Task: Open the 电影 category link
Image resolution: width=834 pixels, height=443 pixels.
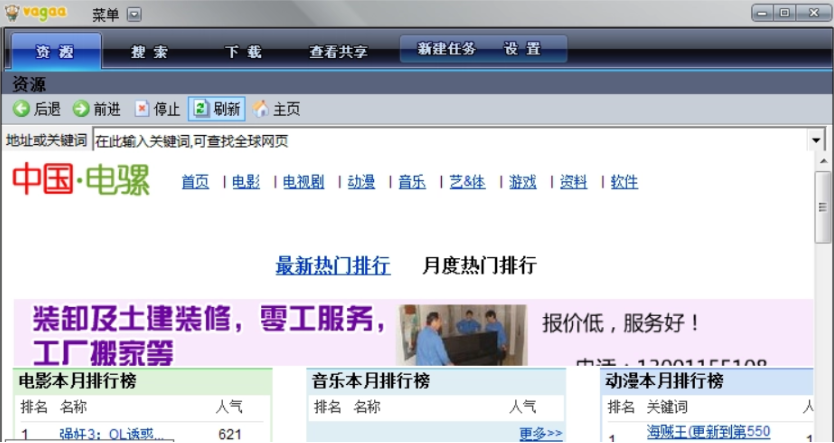Action: click(x=246, y=182)
